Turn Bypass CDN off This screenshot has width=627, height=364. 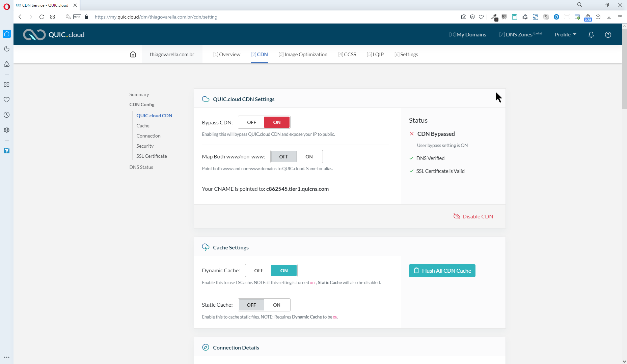pos(251,122)
